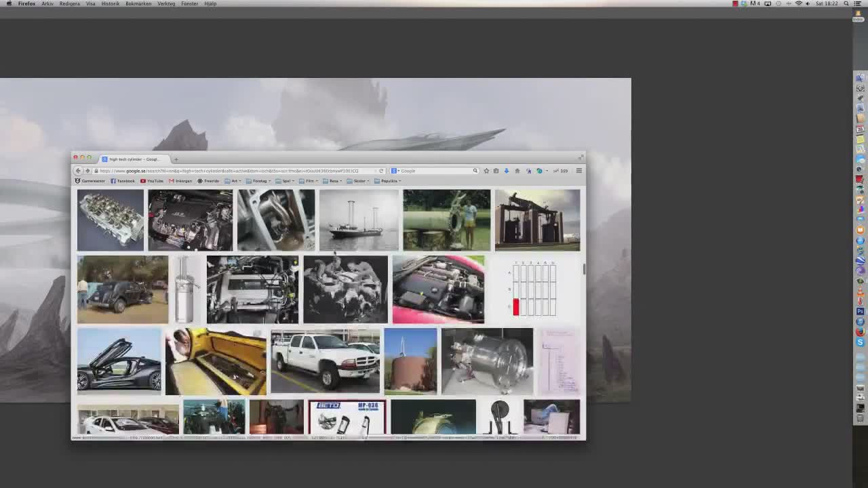Go to the home page icon
Screen dimensions: 868x488
(517, 171)
